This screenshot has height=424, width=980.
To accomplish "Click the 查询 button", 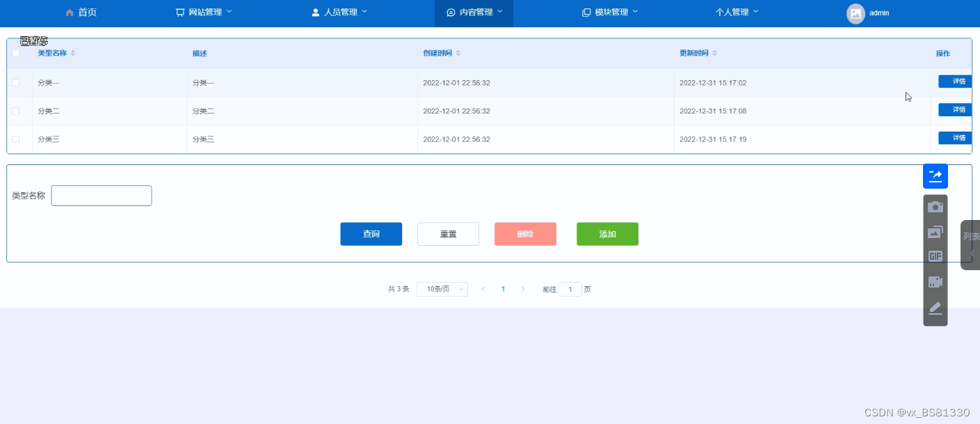I will click(x=371, y=234).
